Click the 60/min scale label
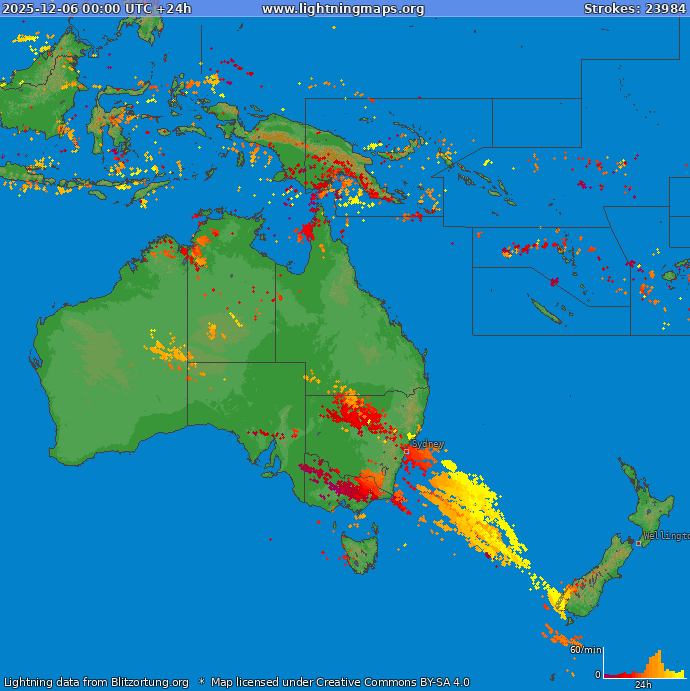Screen dimensions: 690x691 coord(585,650)
